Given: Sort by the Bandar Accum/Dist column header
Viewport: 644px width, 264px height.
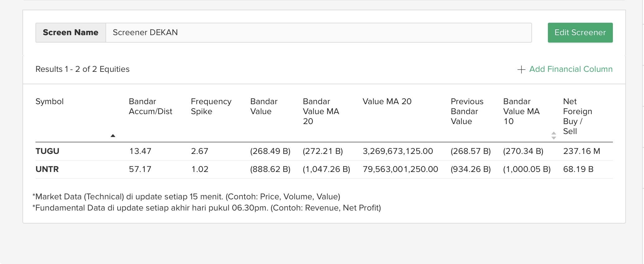Looking at the screenshot, I should tap(150, 106).
